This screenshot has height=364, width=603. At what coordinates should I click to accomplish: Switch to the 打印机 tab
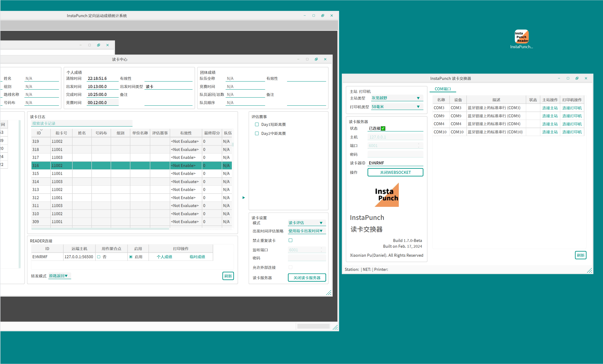tap(365, 92)
